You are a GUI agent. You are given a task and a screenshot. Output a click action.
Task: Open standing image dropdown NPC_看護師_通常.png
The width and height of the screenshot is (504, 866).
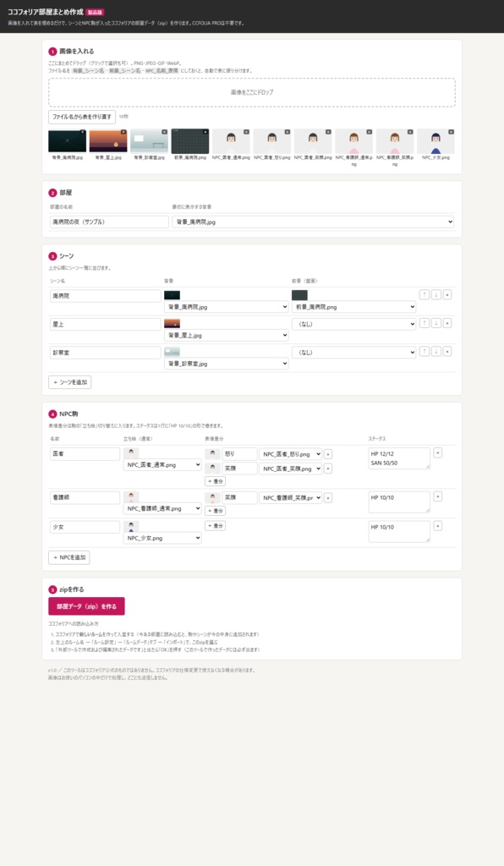(162, 508)
